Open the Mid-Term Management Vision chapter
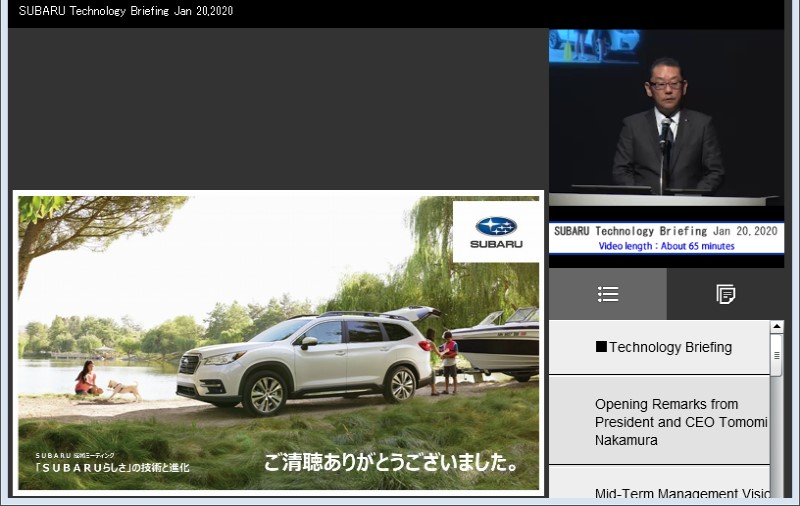Image resolution: width=800 pixels, height=506 pixels. 659,483
